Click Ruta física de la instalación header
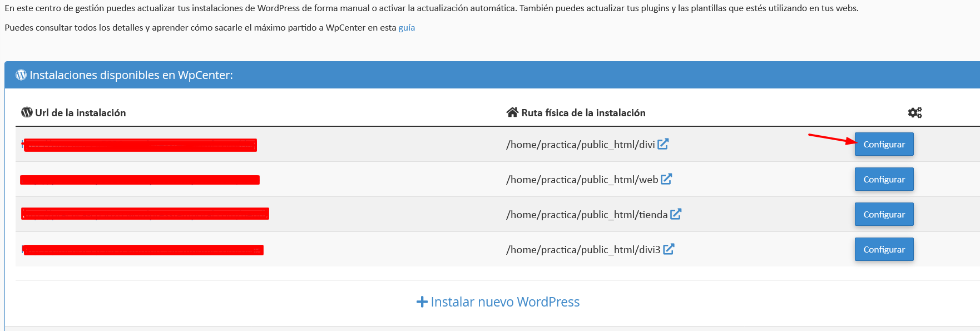 [x=583, y=112]
